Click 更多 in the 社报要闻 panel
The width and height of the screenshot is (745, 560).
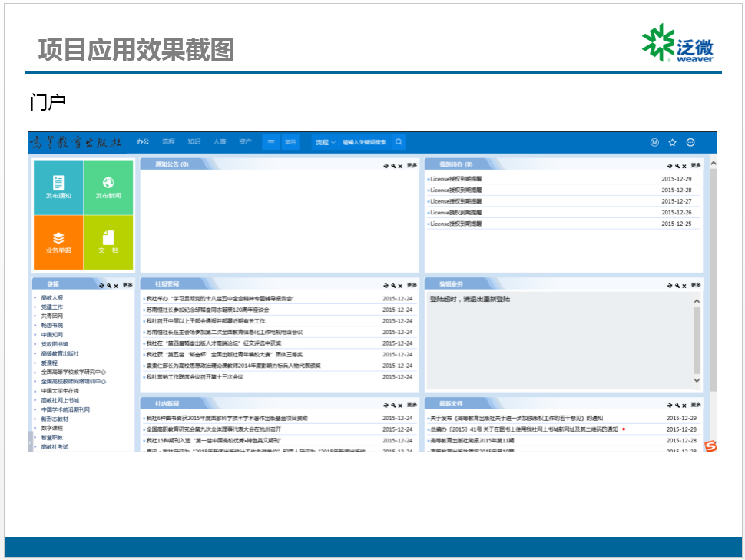pos(412,284)
